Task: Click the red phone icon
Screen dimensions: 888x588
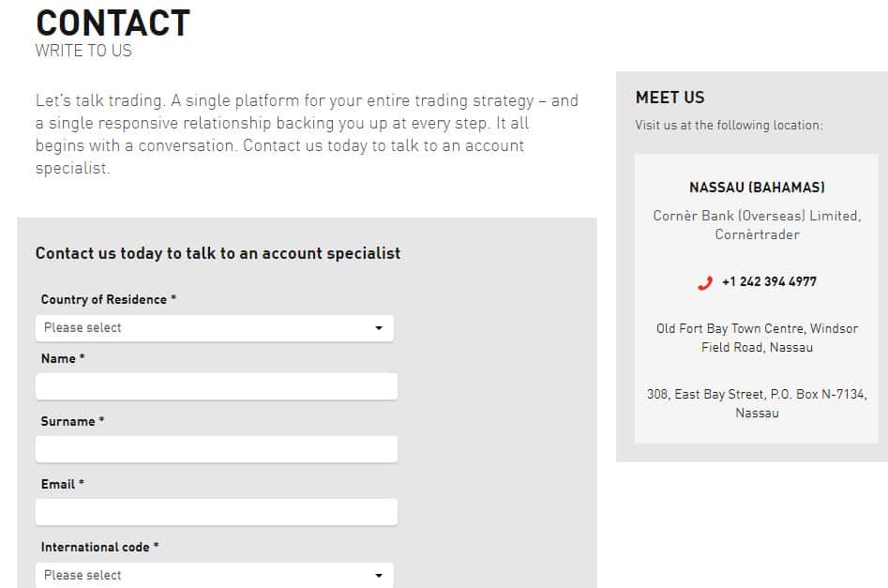Action: (x=705, y=282)
